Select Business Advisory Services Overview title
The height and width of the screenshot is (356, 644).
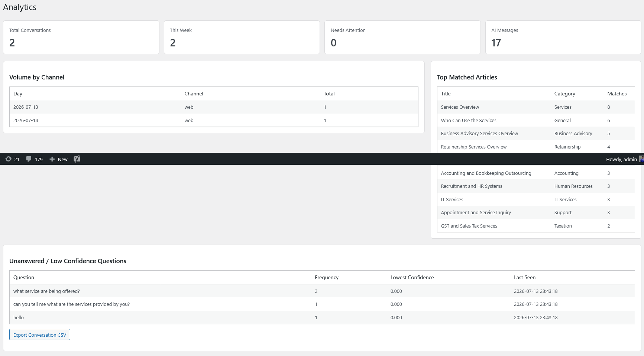click(x=479, y=133)
